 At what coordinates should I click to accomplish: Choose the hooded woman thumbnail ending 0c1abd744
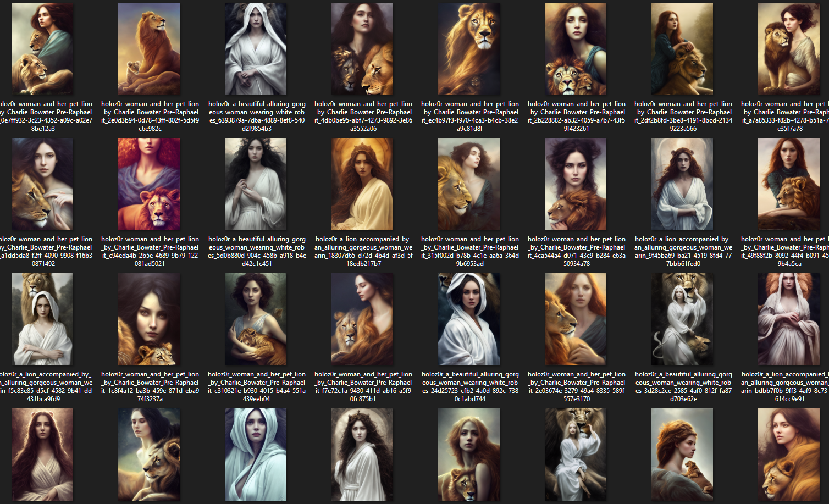point(469,319)
